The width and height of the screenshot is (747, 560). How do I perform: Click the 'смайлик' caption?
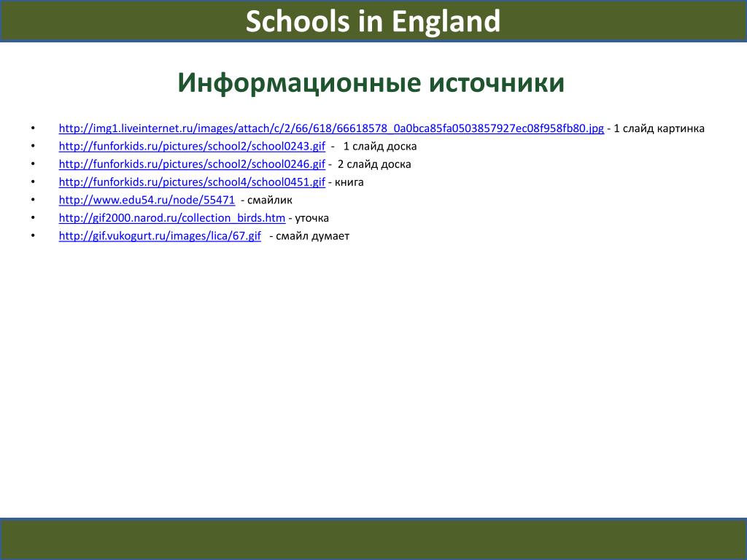(270, 200)
